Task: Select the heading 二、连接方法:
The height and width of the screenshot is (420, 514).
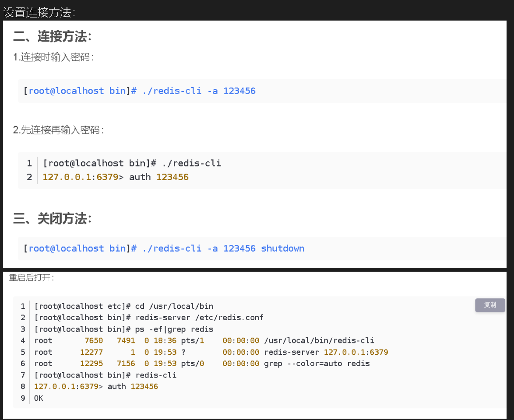Action: tap(52, 36)
